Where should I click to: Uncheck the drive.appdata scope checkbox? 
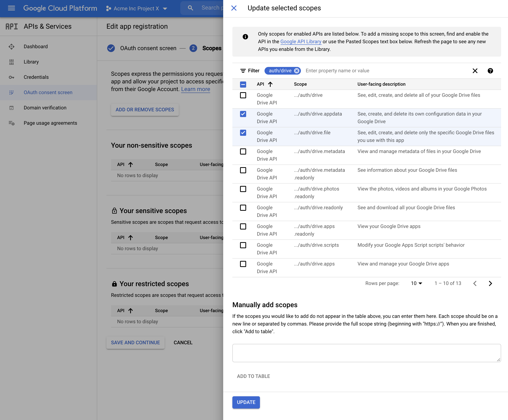[x=243, y=114]
